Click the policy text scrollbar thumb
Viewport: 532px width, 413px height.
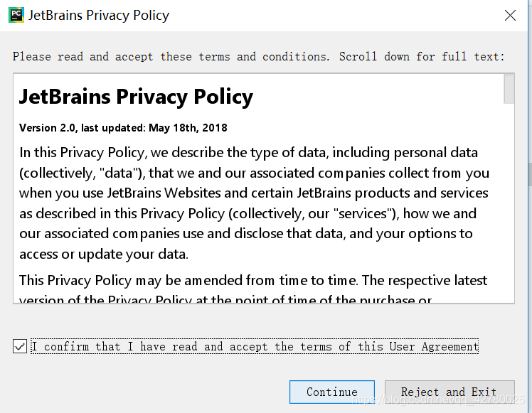(509, 89)
